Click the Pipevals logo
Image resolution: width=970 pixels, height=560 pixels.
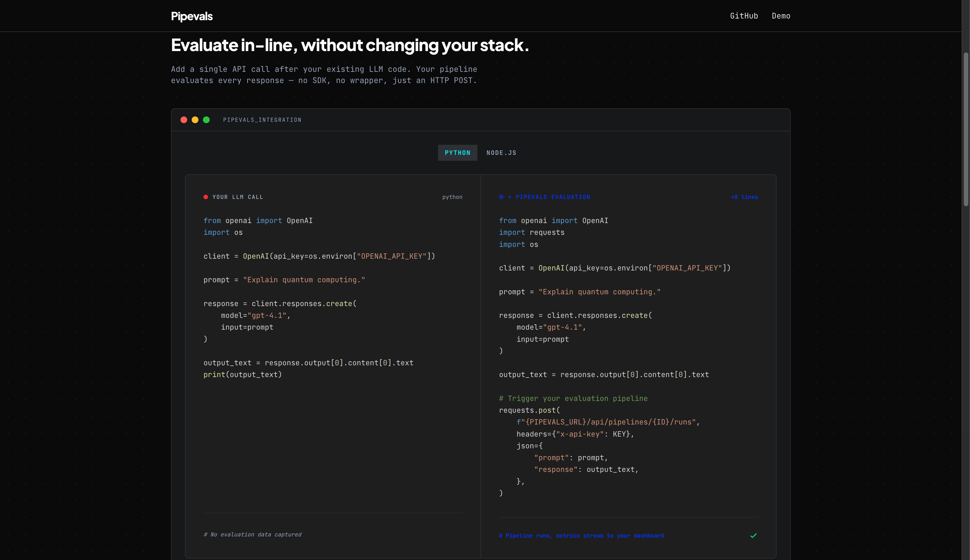pyautogui.click(x=192, y=16)
